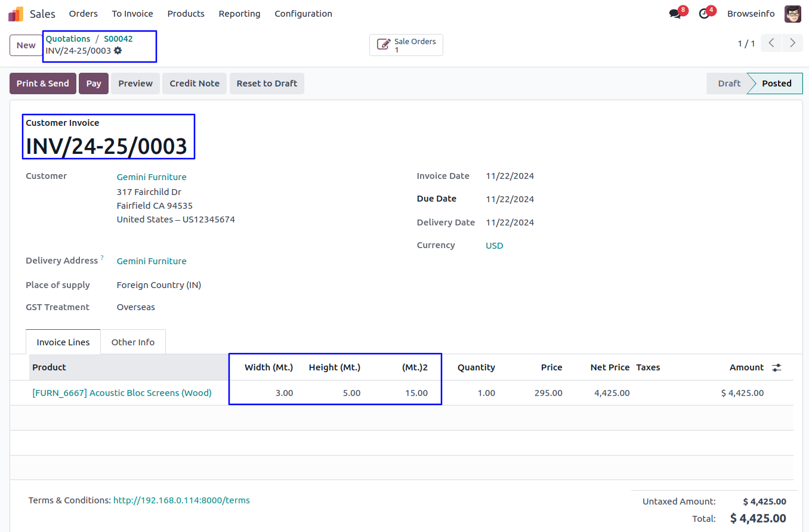Switch to the Other Info tab
Viewport: 809px width, 532px height.
click(132, 342)
